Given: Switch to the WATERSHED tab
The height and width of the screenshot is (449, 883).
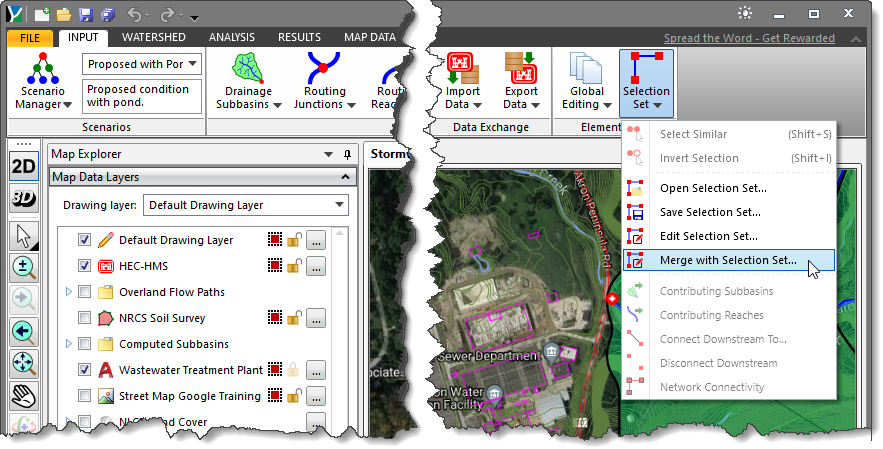Looking at the screenshot, I should 154,37.
